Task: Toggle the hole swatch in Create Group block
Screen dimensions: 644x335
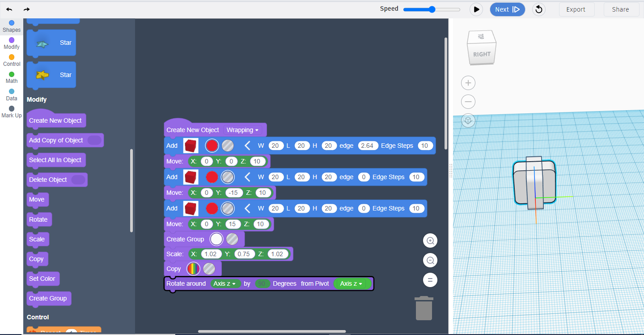Action: click(232, 239)
